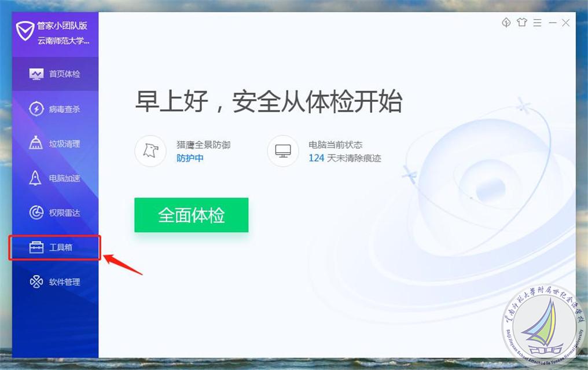Viewport: 588px width, 370px height.
Task: Click the 电脑加速 rocket icon
Action: click(x=35, y=178)
